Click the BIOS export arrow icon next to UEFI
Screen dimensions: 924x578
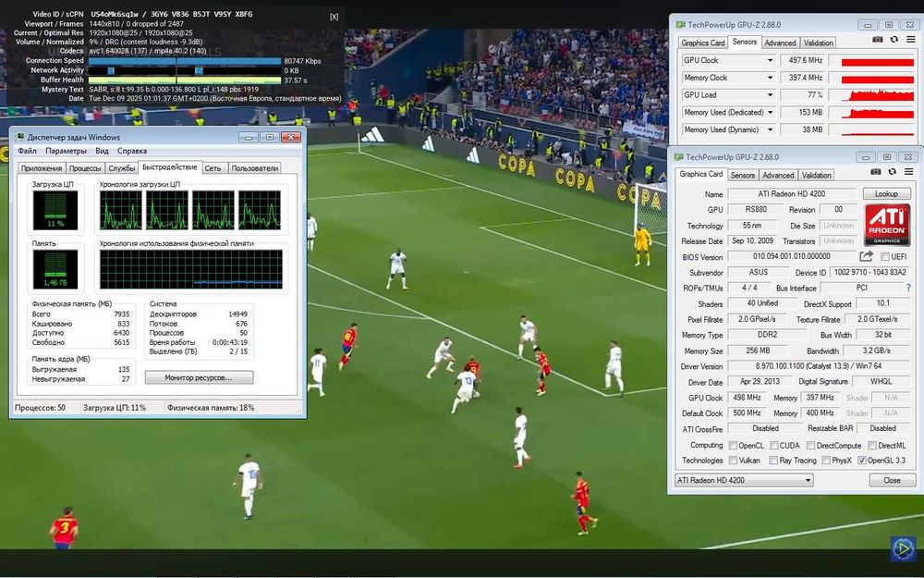[867, 256]
